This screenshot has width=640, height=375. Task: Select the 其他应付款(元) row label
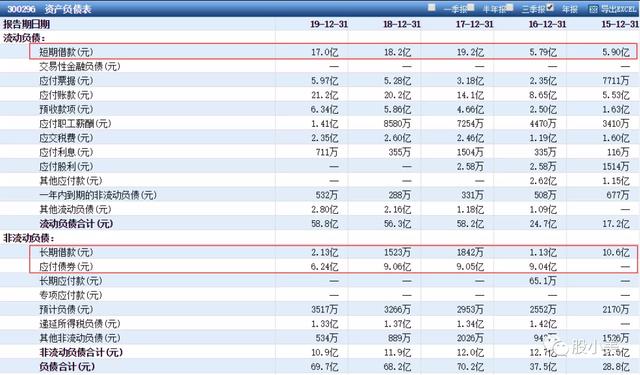point(71,181)
